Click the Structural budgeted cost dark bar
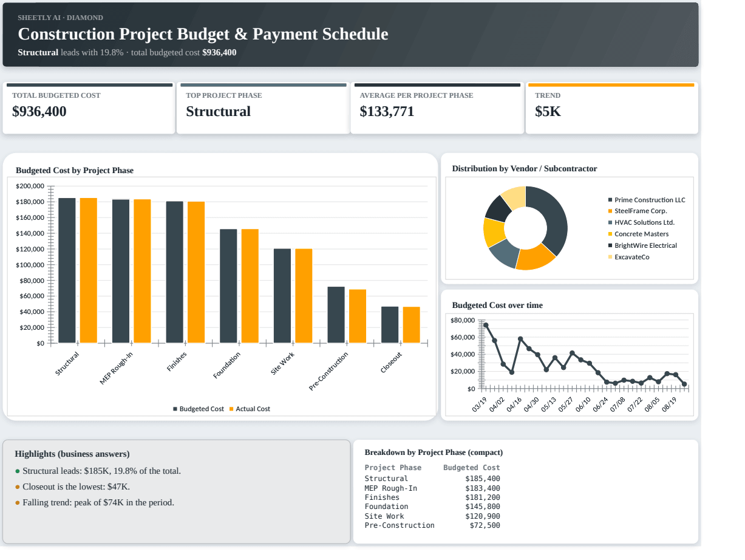 67,270
